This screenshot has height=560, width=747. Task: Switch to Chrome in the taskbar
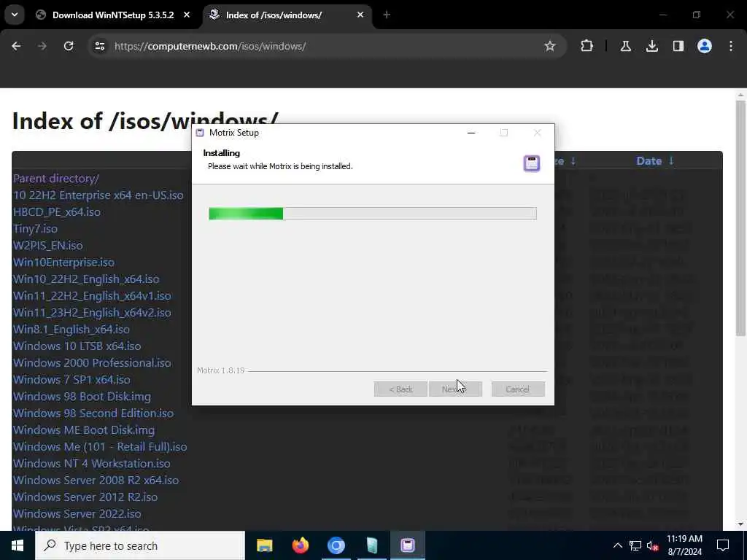click(x=336, y=545)
